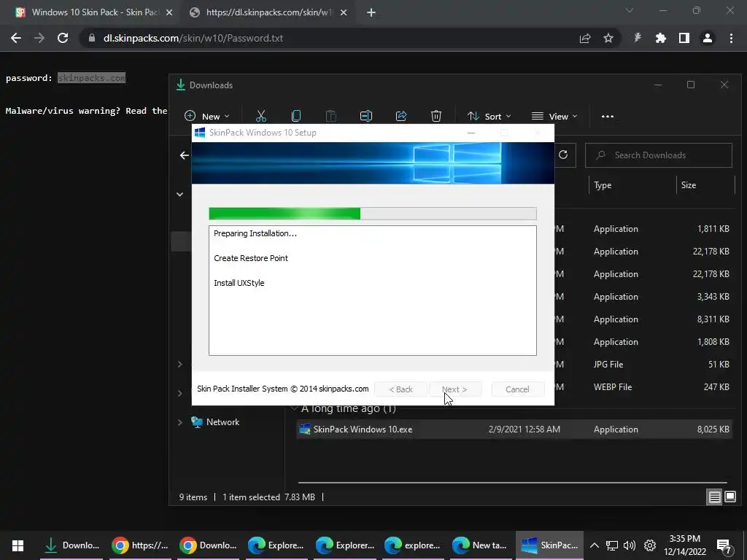Image resolution: width=747 pixels, height=560 pixels.
Task: Click the 3,343 KB size cell
Action: 713,296
